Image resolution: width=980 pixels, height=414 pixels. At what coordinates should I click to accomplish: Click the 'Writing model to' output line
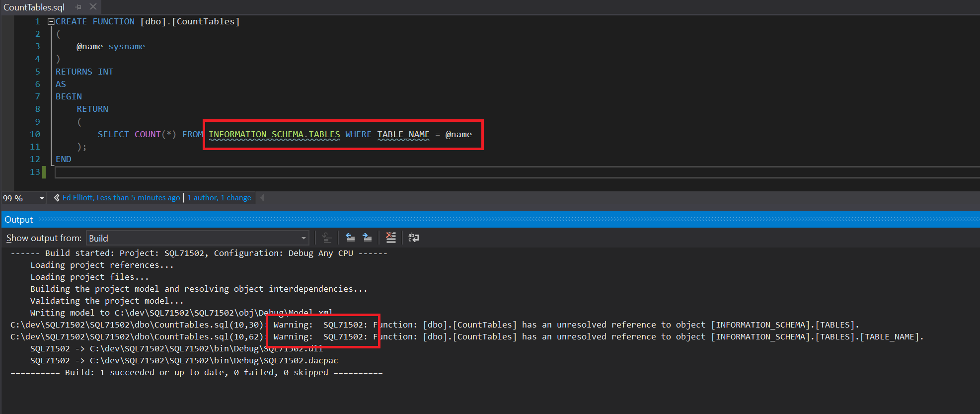pyautogui.click(x=181, y=313)
